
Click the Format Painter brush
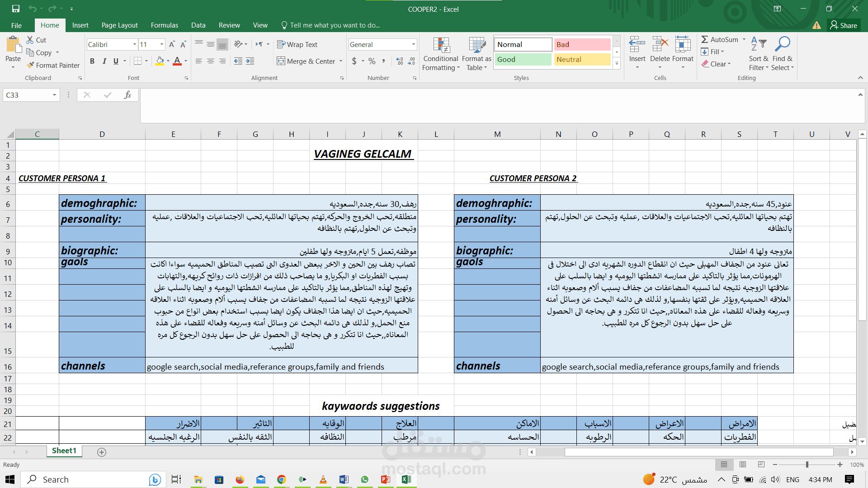(x=30, y=65)
